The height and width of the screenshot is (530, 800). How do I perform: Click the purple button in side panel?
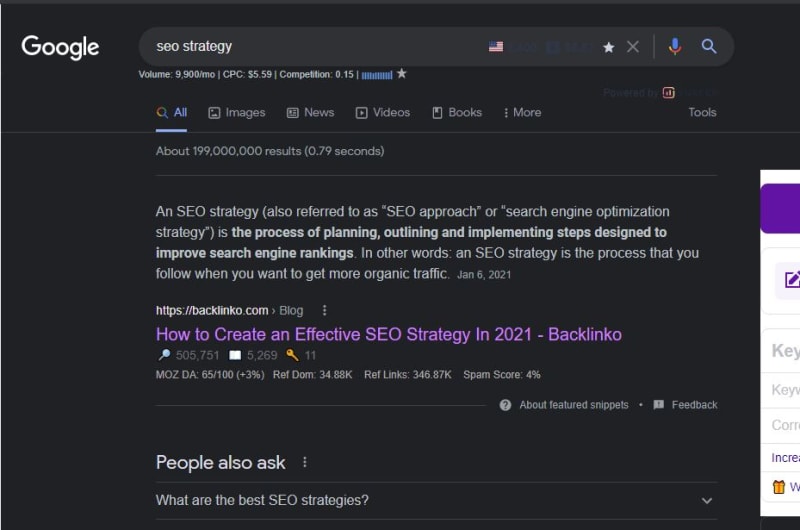pos(781,209)
